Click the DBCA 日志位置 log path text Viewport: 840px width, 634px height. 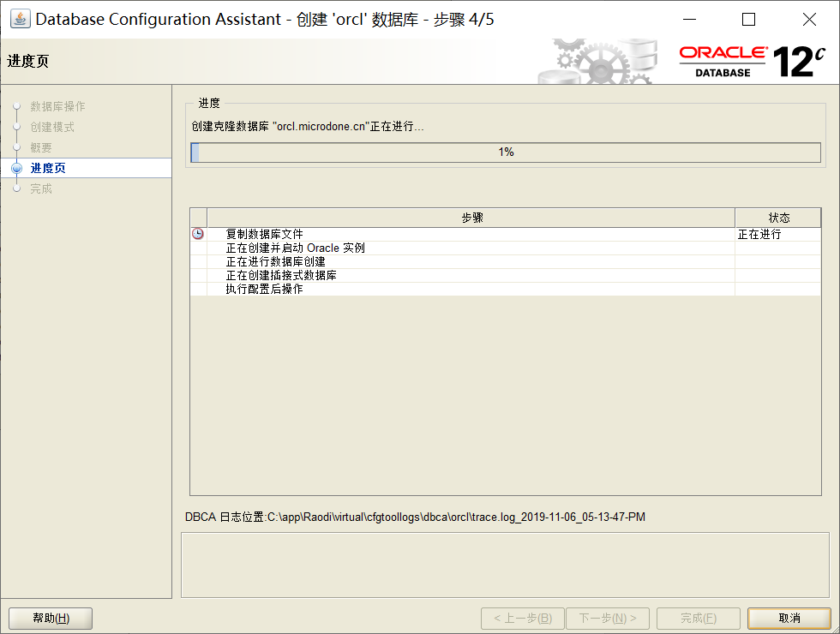coord(415,517)
